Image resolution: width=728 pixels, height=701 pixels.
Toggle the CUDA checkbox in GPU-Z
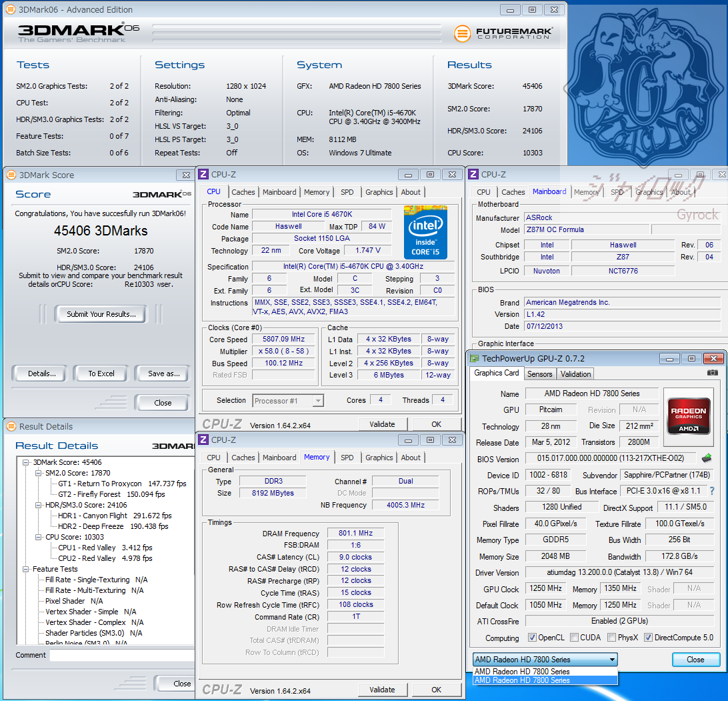point(574,638)
